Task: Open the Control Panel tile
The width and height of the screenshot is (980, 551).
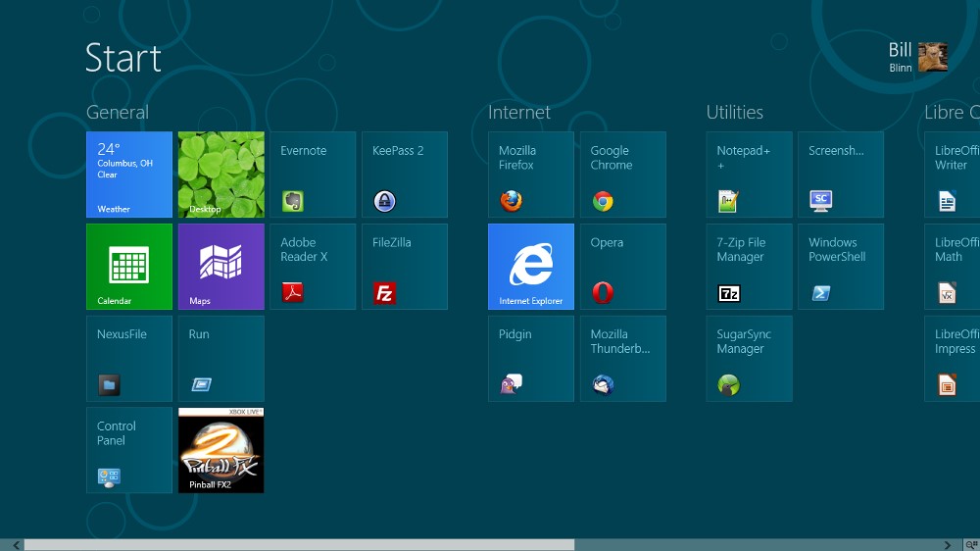Action: (129, 450)
